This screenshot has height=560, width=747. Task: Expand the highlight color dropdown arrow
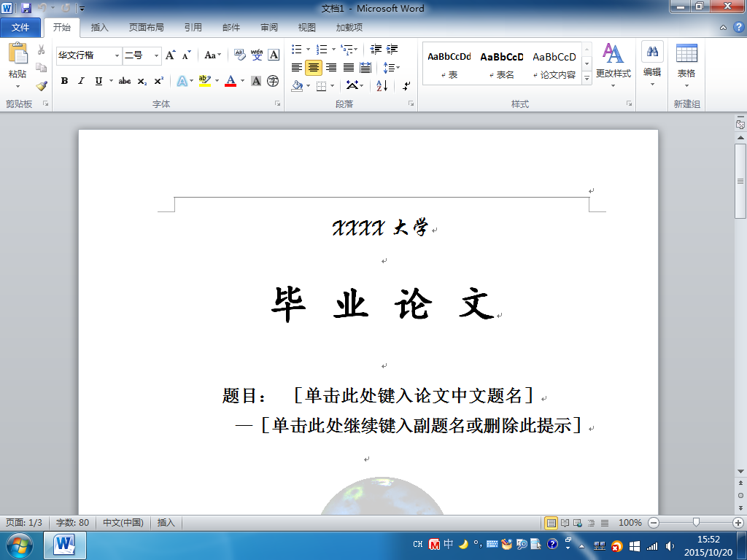tap(217, 81)
